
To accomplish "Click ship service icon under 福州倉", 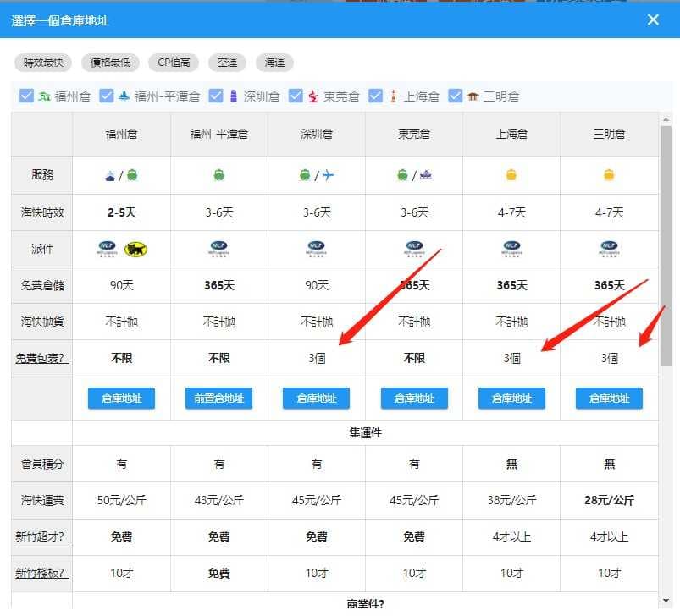I will (x=110, y=175).
